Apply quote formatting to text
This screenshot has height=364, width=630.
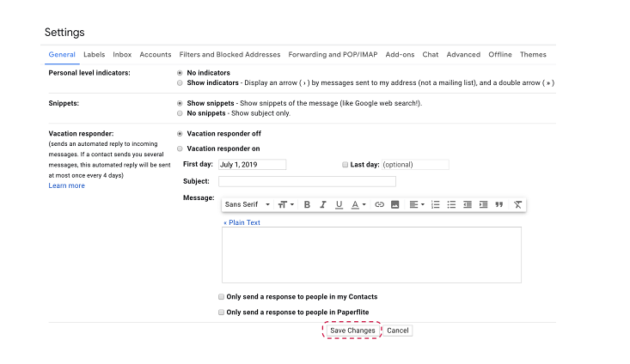coord(499,204)
